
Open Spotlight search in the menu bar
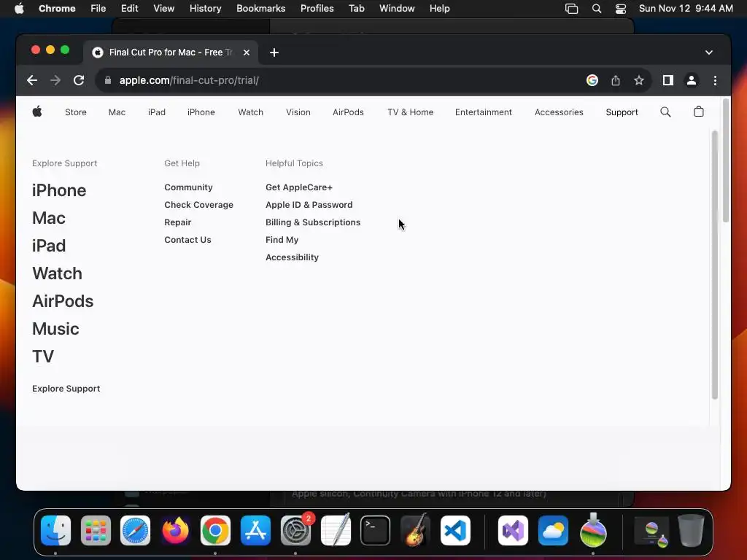[597, 9]
